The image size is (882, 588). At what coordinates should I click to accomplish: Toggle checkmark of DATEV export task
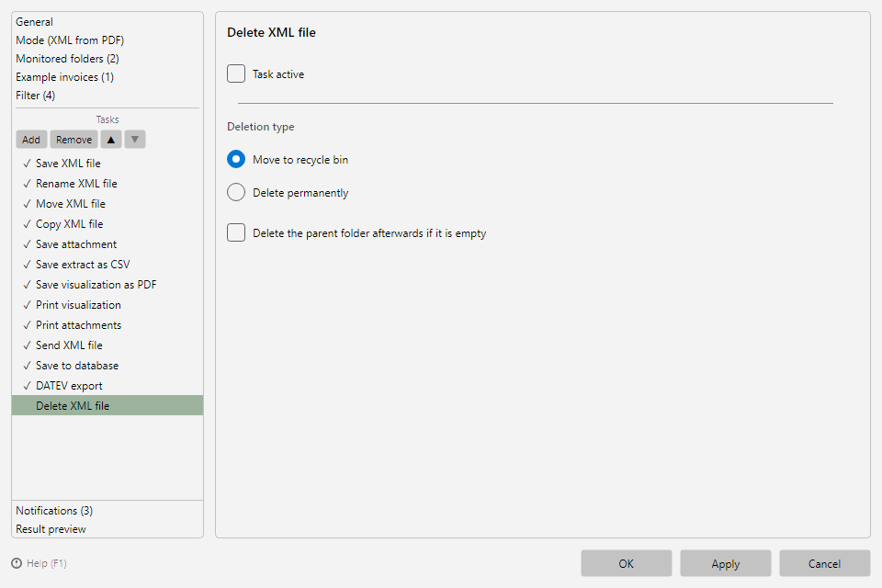[x=27, y=387]
